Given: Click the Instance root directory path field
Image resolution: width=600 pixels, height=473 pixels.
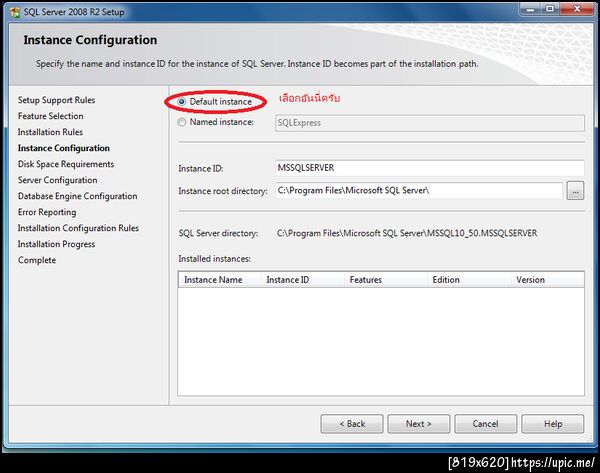Looking at the screenshot, I should pos(419,191).
